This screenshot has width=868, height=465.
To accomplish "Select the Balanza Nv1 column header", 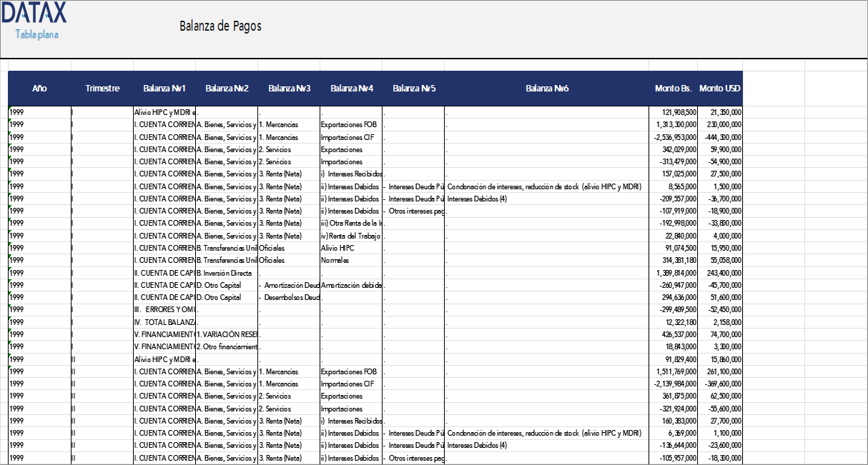I will [x=164, y=89].
